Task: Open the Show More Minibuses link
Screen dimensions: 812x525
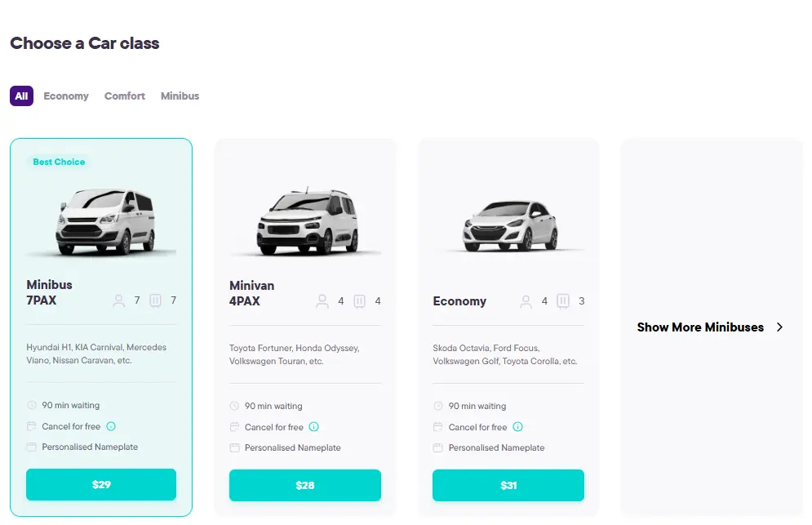Action: click(700, 327)
